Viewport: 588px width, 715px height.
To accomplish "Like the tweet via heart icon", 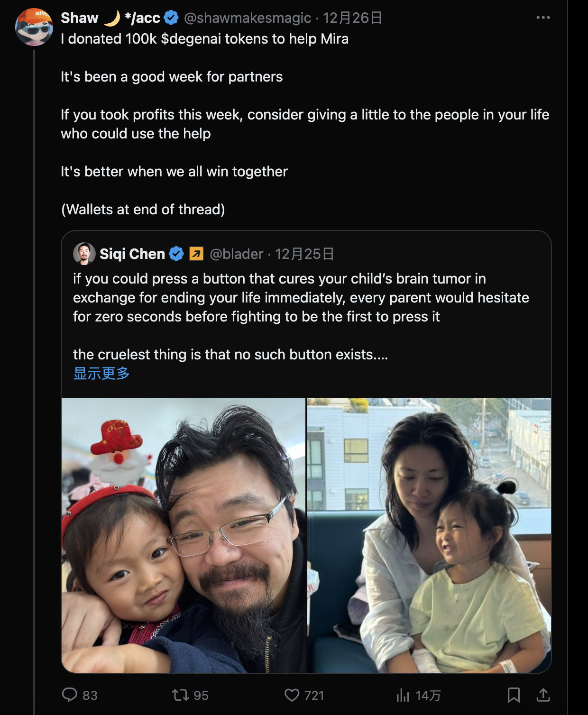I will (x=292, y=695).
